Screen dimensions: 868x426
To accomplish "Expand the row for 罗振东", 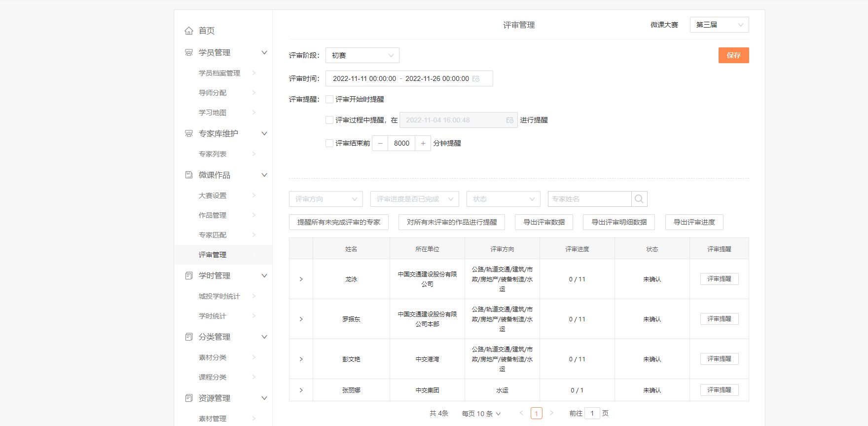I will 301,319.
